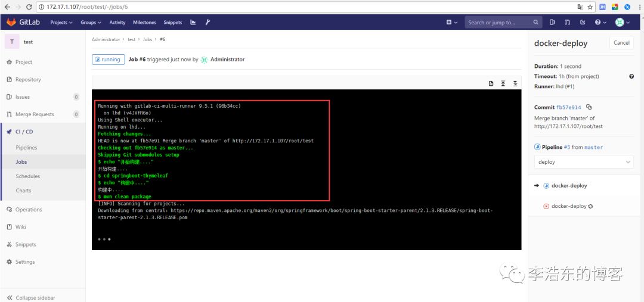Viewport: 644px width, 302px height.
Task: Open commit fb57e914 link
Action: click(x=569, y=107)
